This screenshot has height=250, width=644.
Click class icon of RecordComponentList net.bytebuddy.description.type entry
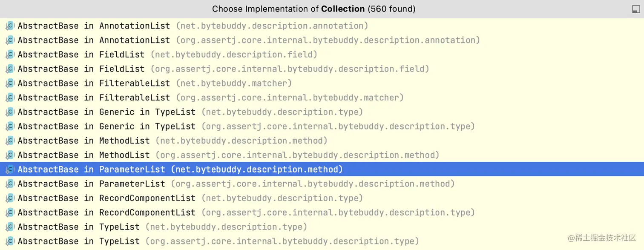click(10, 198)
